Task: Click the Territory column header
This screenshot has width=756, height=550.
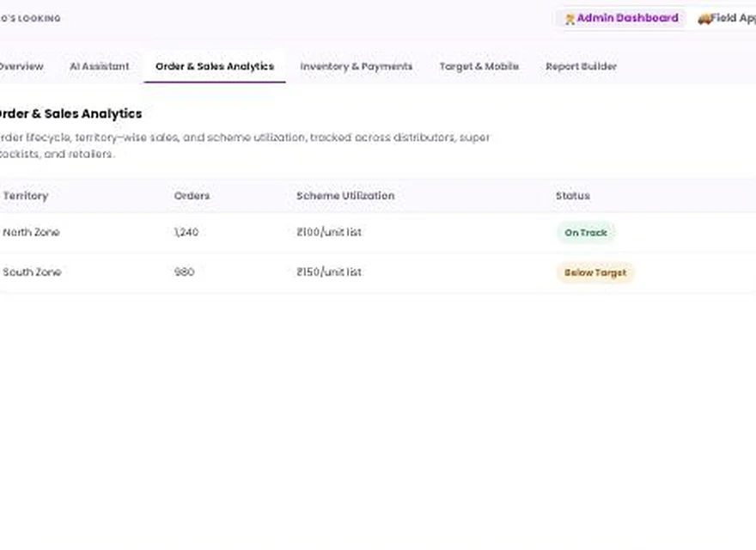Action: pos(26,196)
